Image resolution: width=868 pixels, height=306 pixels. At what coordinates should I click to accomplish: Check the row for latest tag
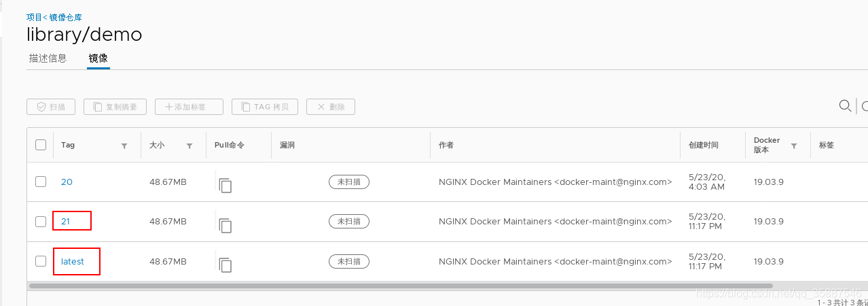41,261
